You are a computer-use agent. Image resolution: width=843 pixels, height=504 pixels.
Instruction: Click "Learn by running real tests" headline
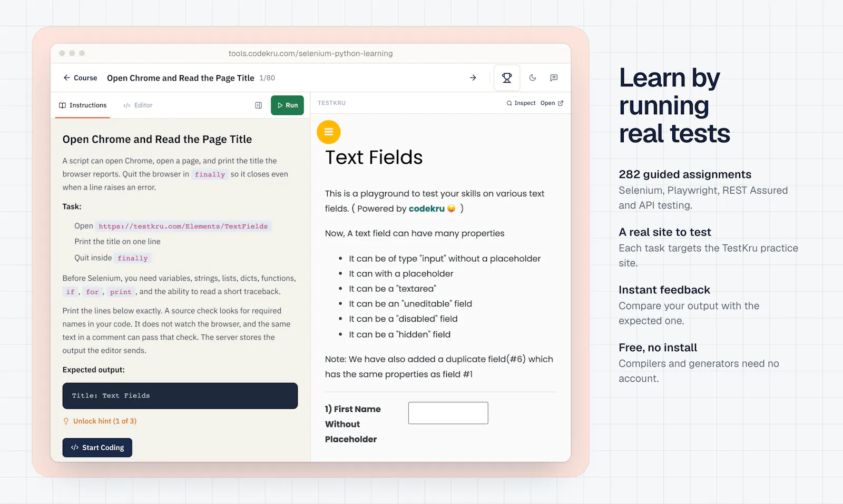pyautogui.click(x=674, y=105)
